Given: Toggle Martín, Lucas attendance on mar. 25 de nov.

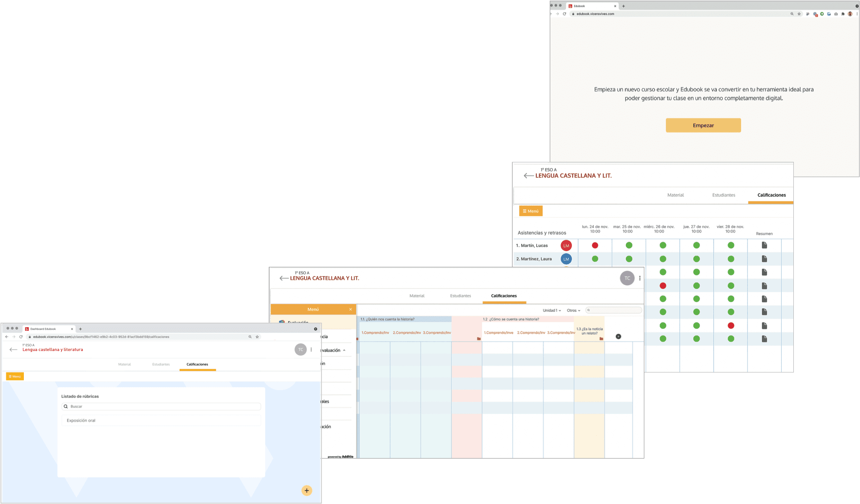Looking at the screenshot, I should tap(629, 245).
